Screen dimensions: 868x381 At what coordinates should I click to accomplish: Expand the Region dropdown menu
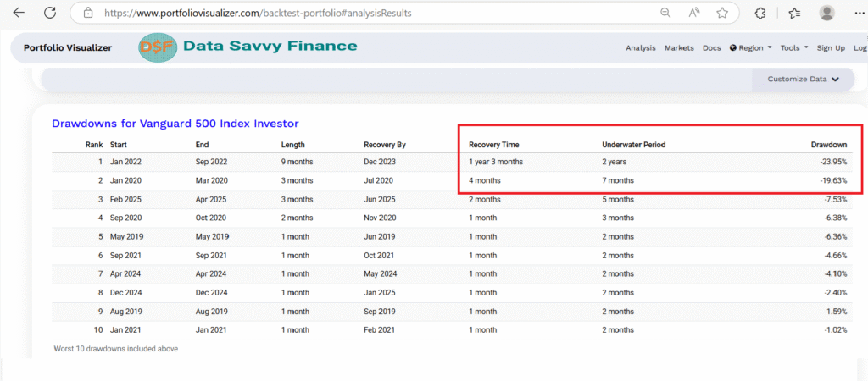pyautogui.click(x=750, y=48)
